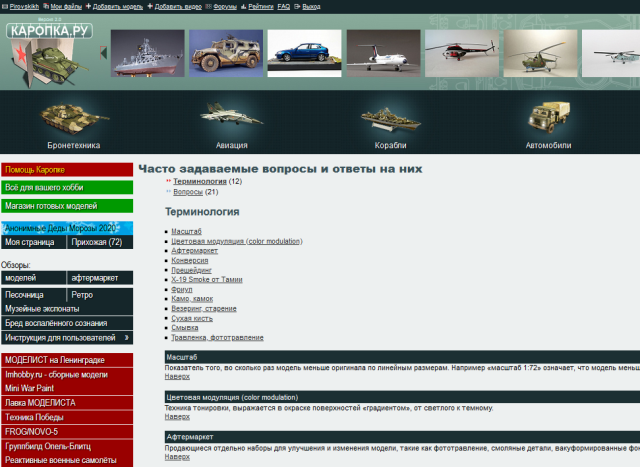This screenshot has height=467, width=640.
Task: Open the green helicopter model thumbnail
Action: coord(540,53)
